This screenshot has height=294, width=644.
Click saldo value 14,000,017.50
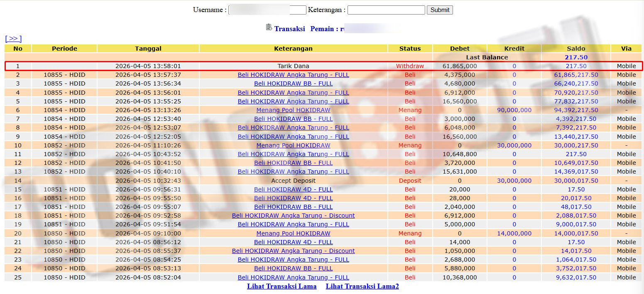pyautogui.click(x=576, y=233)
